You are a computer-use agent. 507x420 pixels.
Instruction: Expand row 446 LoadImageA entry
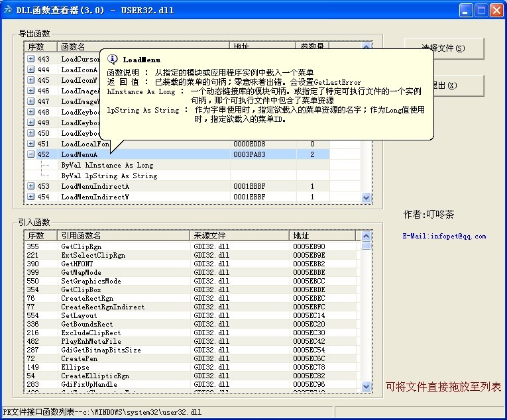coord(30,91)
